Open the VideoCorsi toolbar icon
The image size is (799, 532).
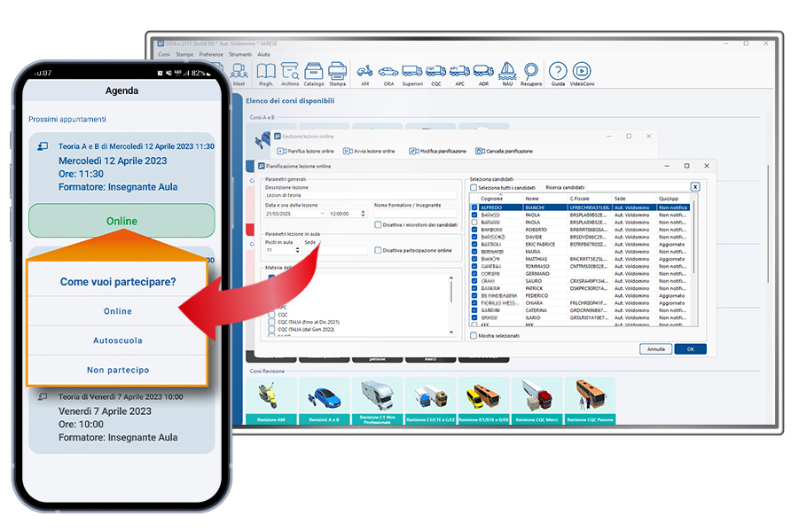point(582,74)
